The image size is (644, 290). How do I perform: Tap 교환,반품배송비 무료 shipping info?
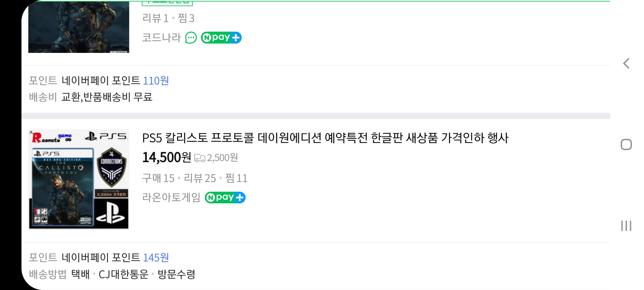click(107, 97)
